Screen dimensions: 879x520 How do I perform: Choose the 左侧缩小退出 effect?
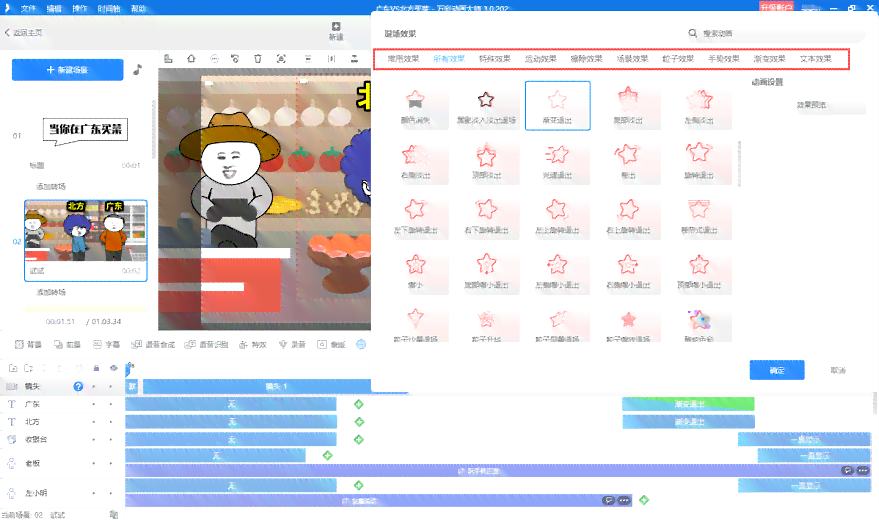pos(557,271)
